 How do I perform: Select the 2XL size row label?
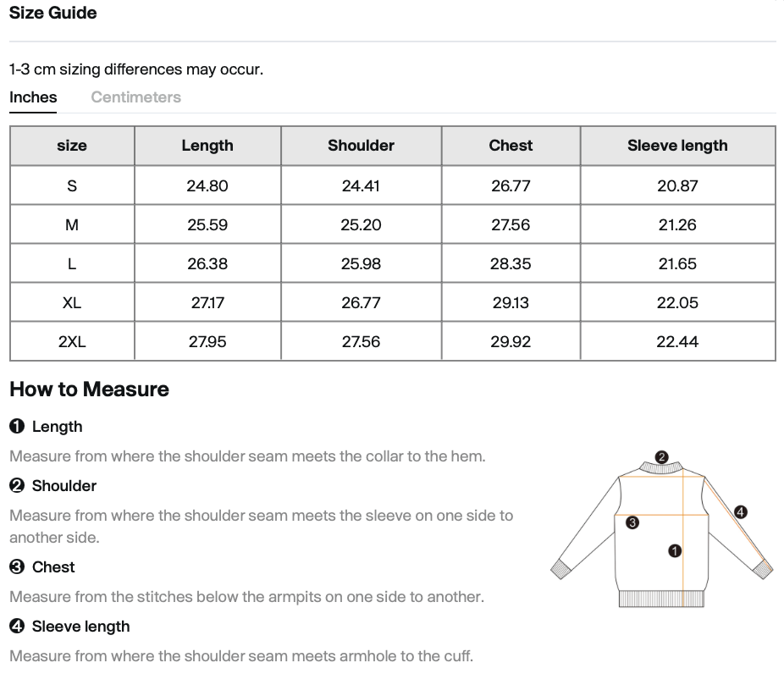coord(72,341)
